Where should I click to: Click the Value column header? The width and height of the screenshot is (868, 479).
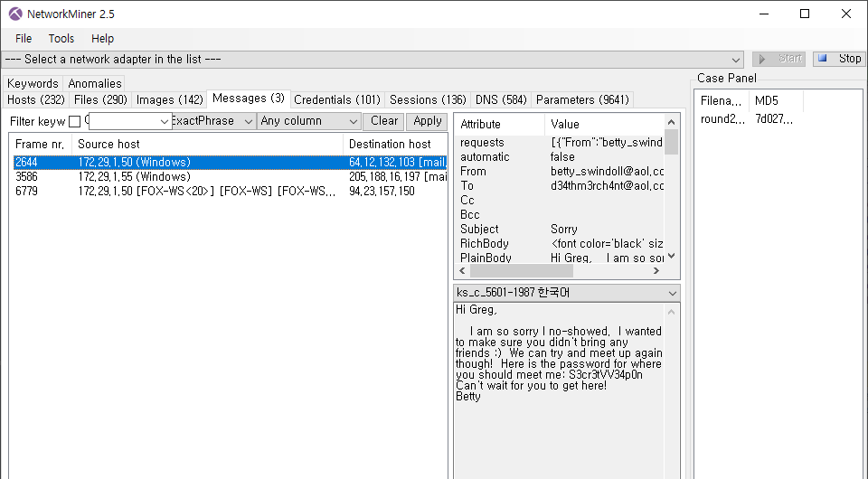605,124
